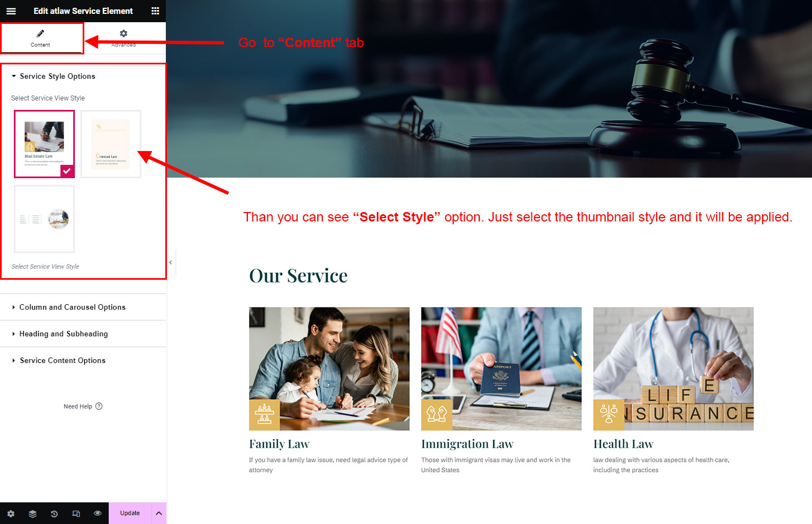812x524 pixels.
Task: Open the Navigator layers icon
Action: (33, 513)
